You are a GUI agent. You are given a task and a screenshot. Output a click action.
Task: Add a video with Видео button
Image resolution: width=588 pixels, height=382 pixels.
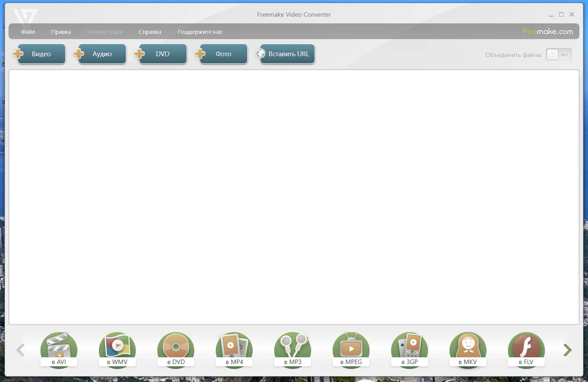click(x=41, y=54)
